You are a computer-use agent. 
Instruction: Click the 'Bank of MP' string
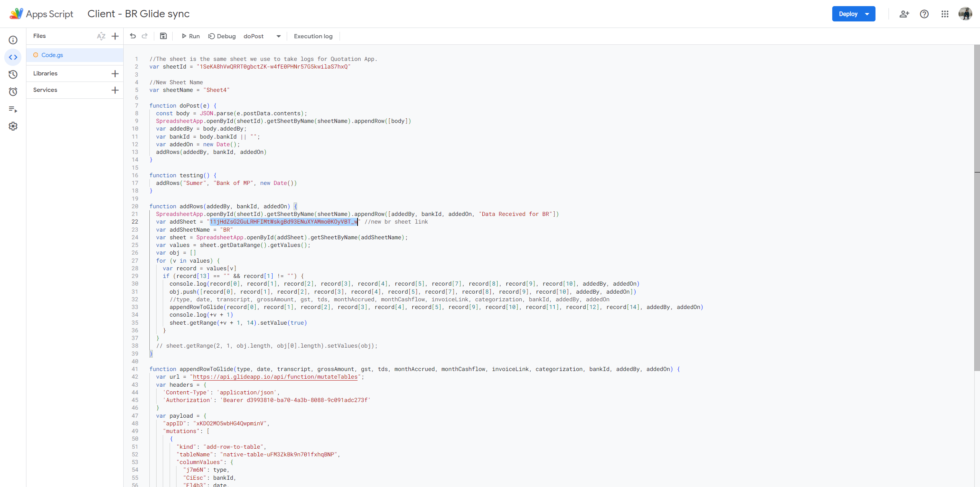(x=233, y=183)
